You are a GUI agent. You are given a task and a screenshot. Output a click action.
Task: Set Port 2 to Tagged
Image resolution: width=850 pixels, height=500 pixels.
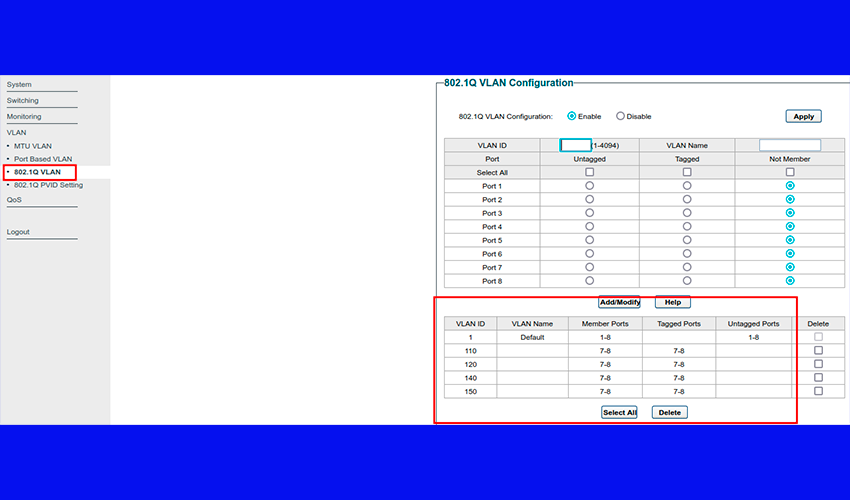[x=687, y=199]
